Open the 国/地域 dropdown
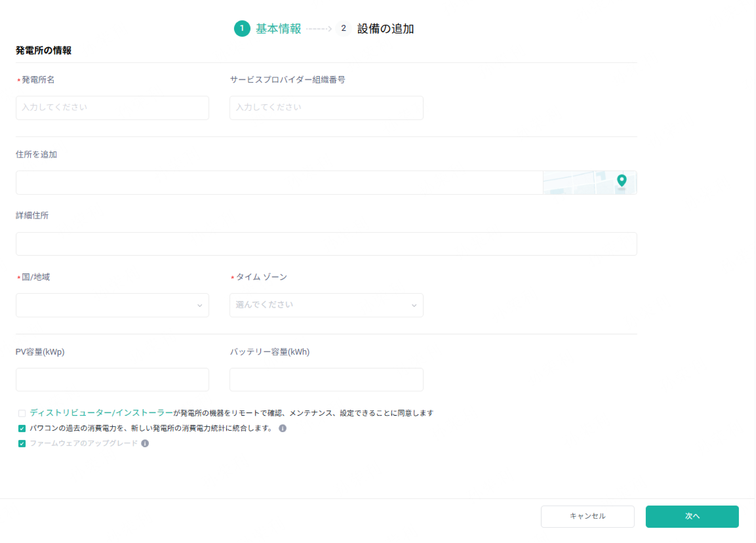 coord(112,305)
